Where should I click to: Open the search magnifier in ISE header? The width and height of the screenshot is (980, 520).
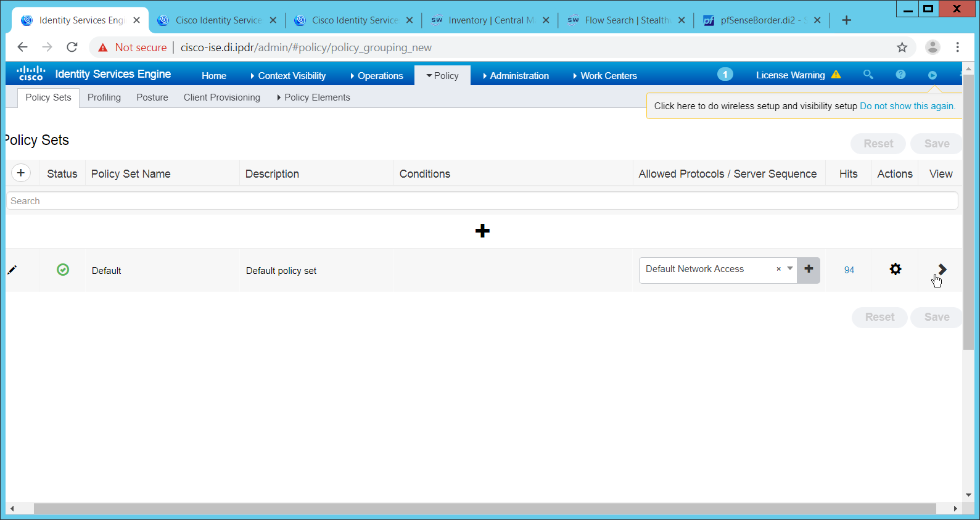[868, 75]
